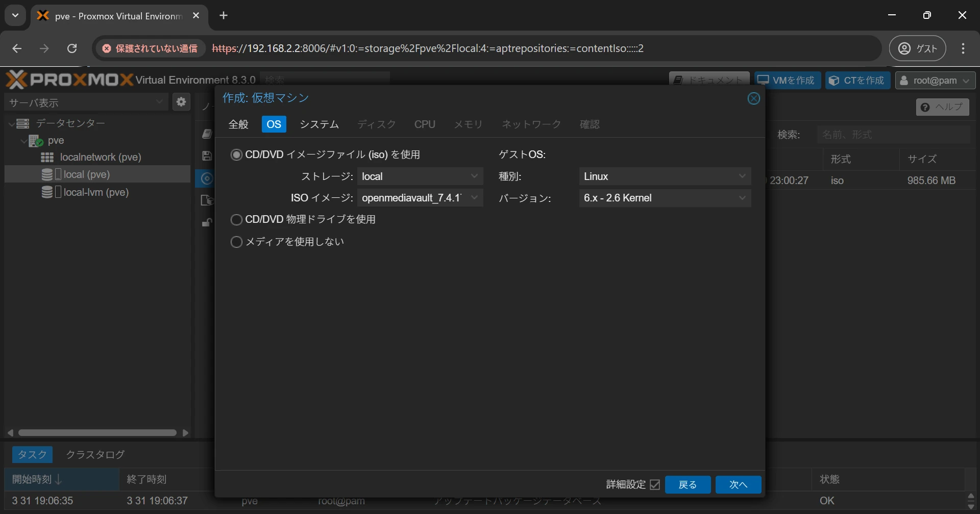
Task: Select CD/DVD image file (iso) radio option
Action: tap(236, 155)
